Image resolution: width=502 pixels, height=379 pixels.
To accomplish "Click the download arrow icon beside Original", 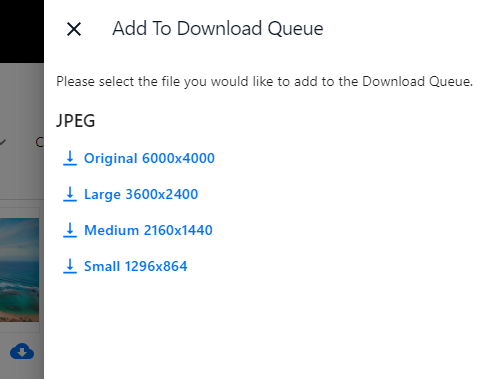I will [x=70, y=158].
